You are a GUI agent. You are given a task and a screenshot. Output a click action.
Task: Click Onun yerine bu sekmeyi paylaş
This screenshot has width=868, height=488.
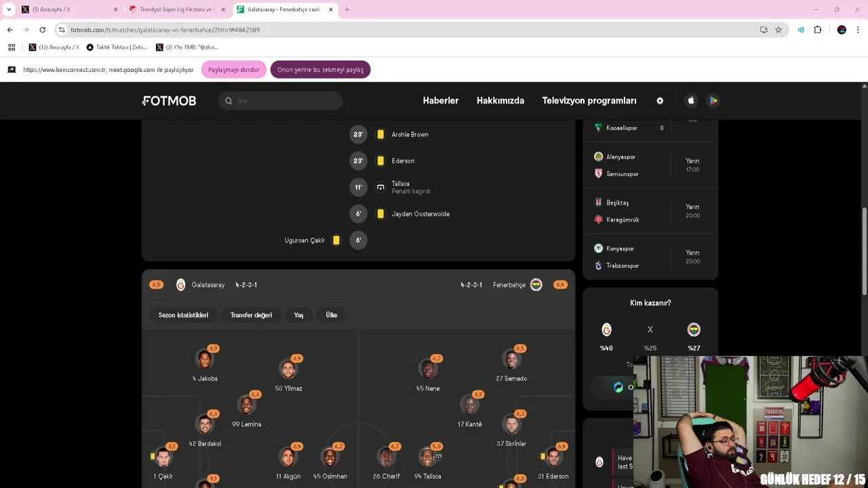tap(320, 70)
